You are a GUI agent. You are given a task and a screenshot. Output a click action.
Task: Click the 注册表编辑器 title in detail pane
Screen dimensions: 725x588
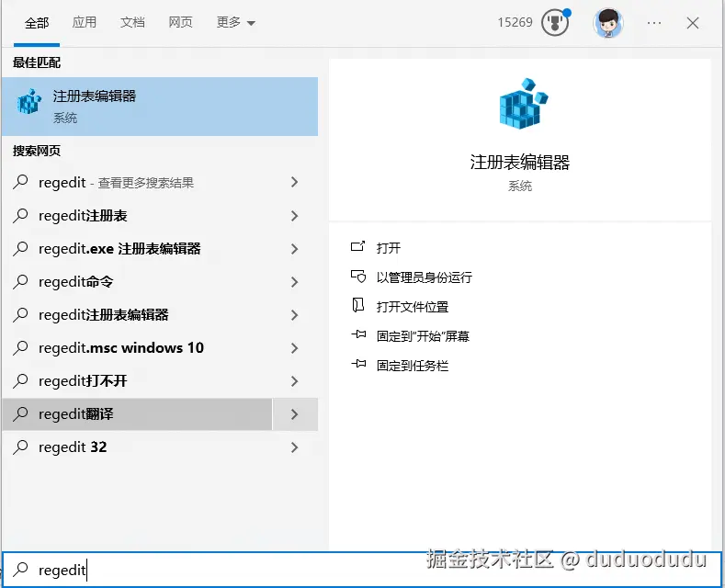(520, 163)
